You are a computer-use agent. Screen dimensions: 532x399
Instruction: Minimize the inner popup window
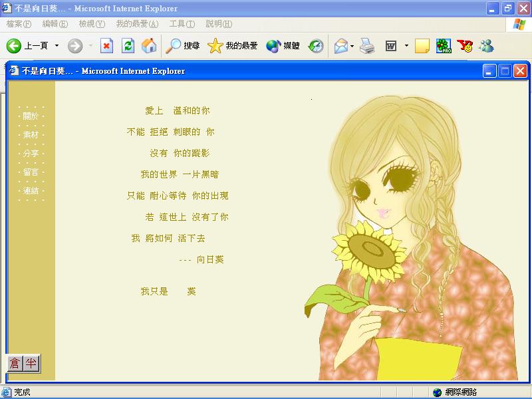(x=489, y=71)
